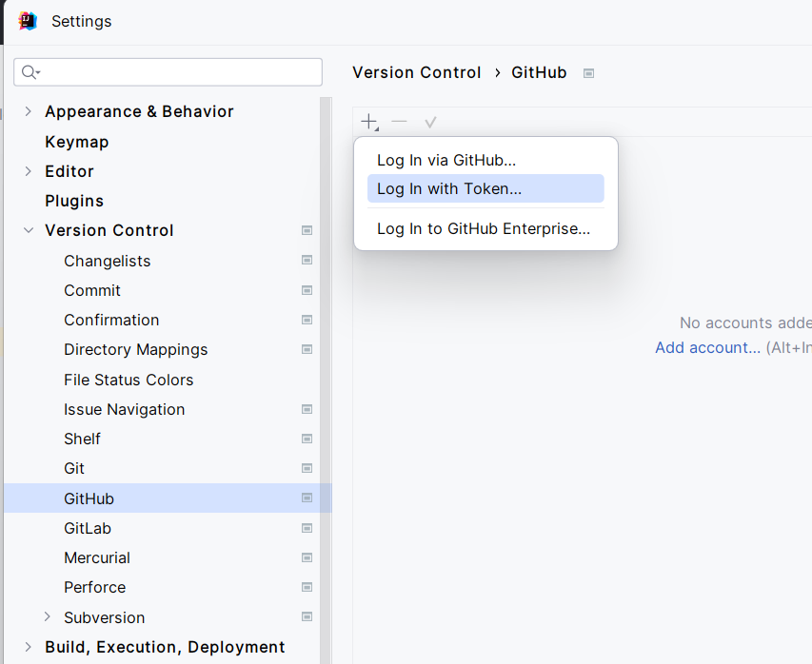Click the Remove account minus icon
812x664 pixels.
(399, 122)
